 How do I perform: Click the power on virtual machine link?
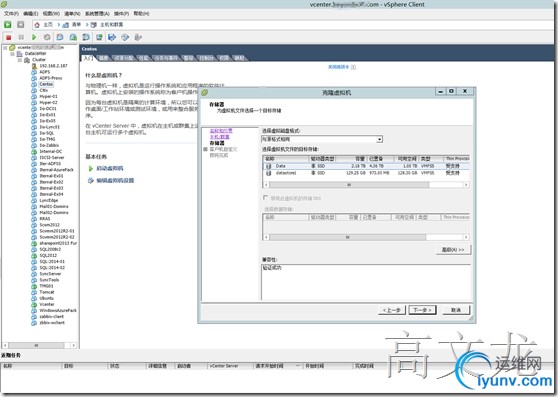pos(110,168)
